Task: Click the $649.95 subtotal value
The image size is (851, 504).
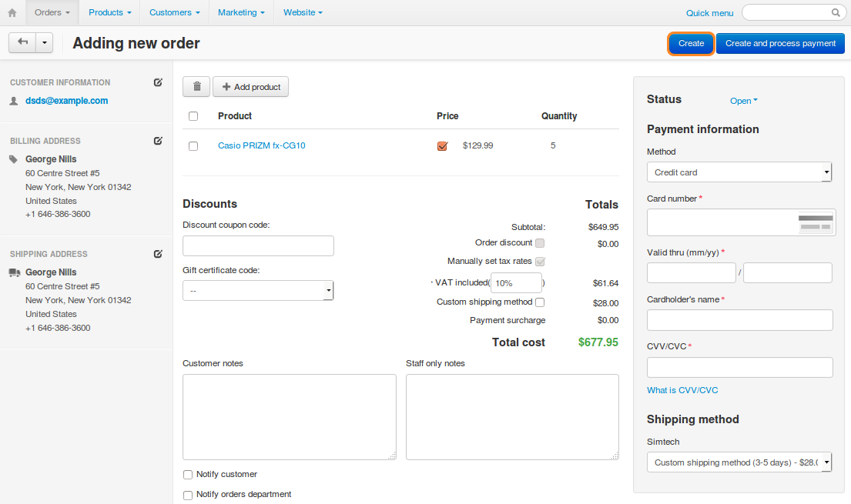Action: pos(604,227)
